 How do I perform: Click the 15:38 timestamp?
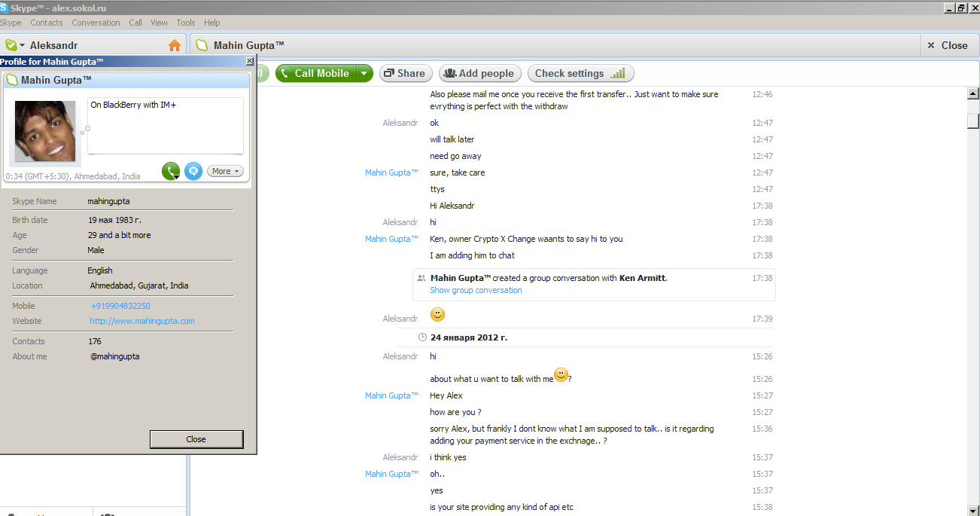[762, 507]
